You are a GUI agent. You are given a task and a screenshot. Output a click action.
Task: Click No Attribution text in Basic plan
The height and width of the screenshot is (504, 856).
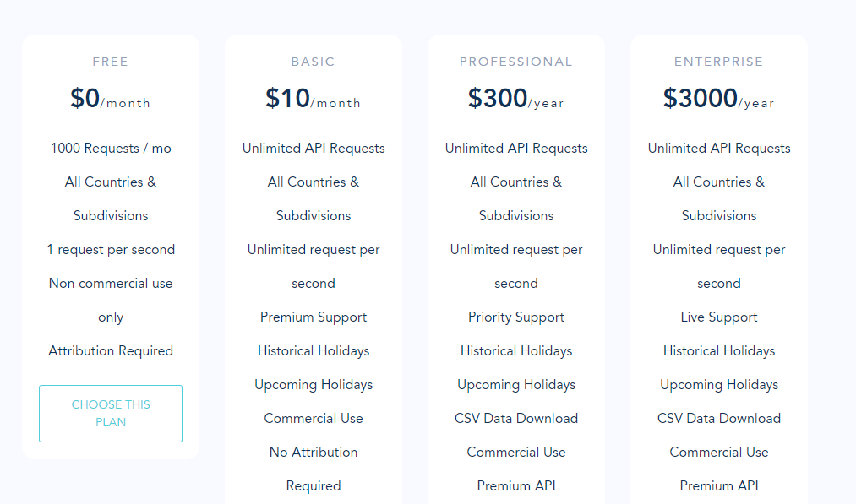314,453
